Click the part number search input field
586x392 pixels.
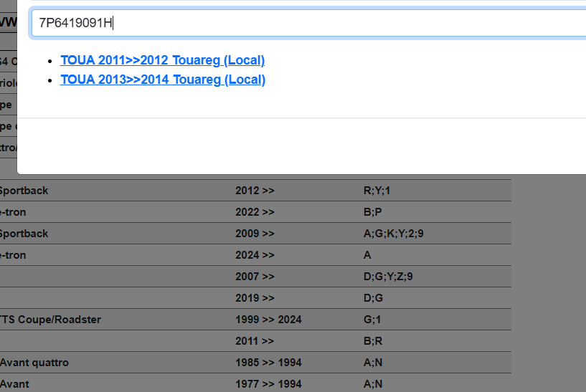308,23
